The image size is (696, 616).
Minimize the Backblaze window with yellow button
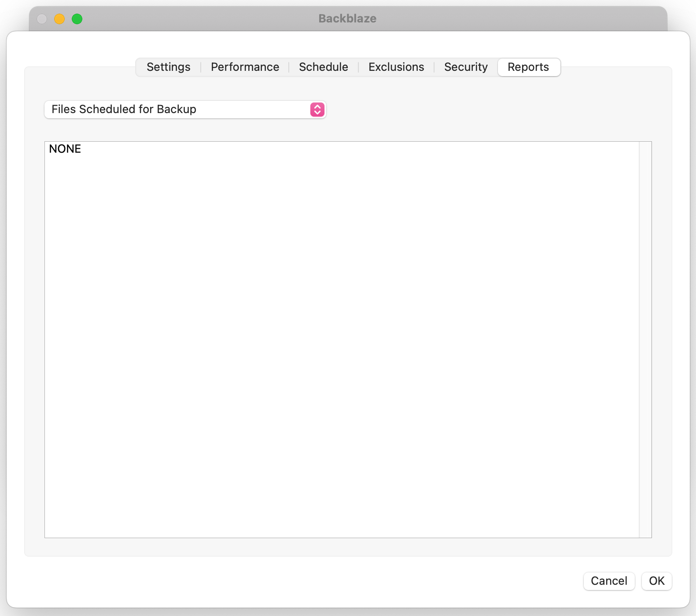59,19
